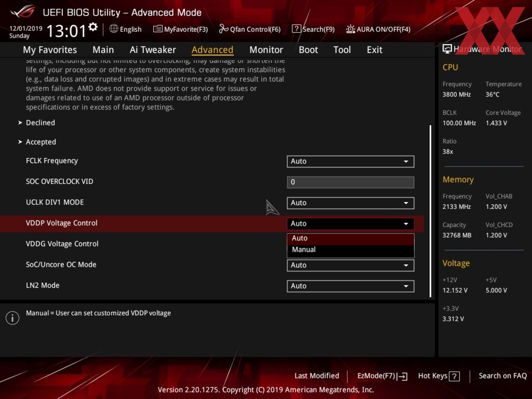This screenshot has width=532, height=399.
Task: Click the 12/01/2019 Sunday date
Action: [25, 32]
